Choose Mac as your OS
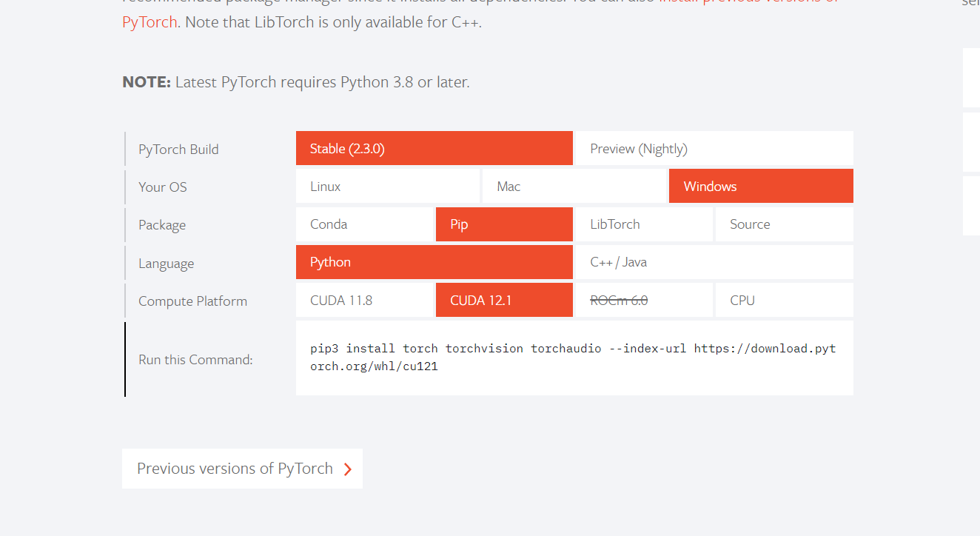980x536 pixels. [x=574, y=186]
